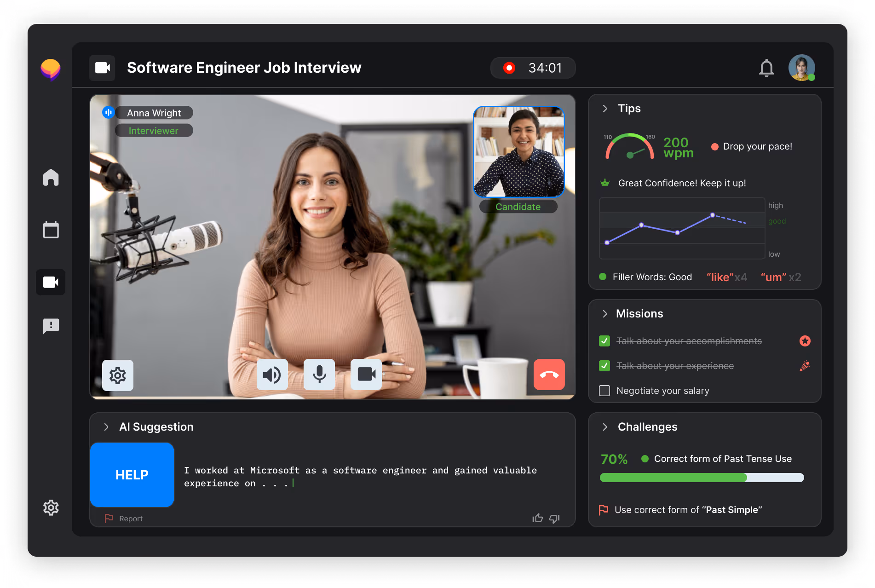Viewport: 875px width, 588px height.
Task: Toggle the Challenges panel chevron
Action: (x=605, y=427)
